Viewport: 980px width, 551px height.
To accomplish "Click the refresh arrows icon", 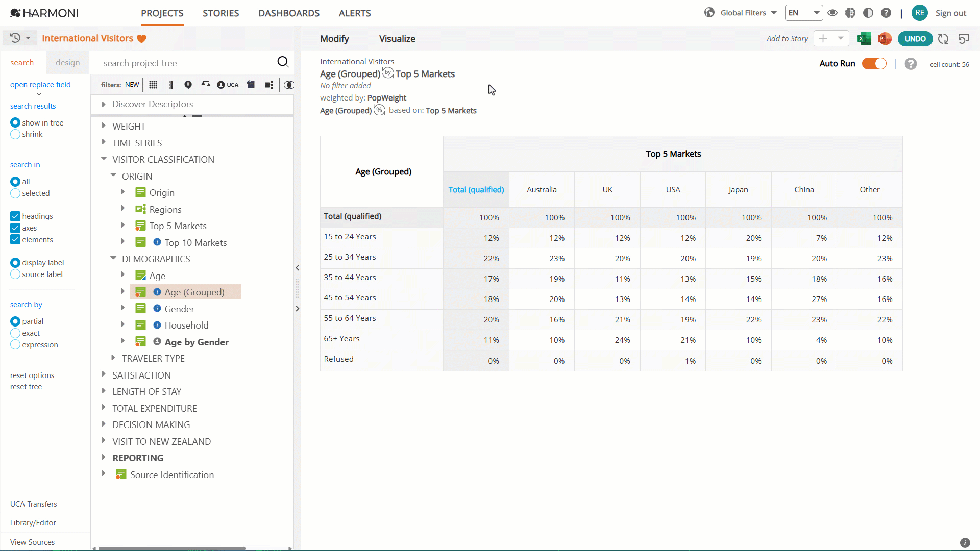I will 943,39.
